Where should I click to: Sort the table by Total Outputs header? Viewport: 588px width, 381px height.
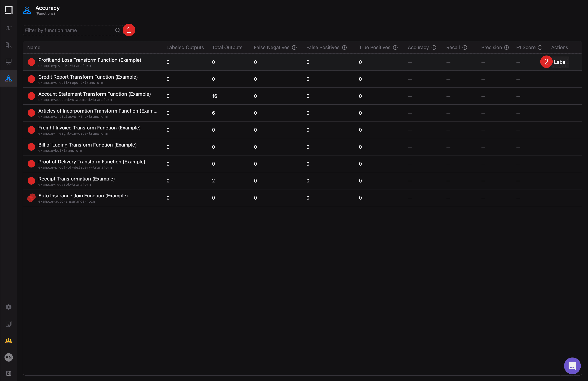click(227, 47)
